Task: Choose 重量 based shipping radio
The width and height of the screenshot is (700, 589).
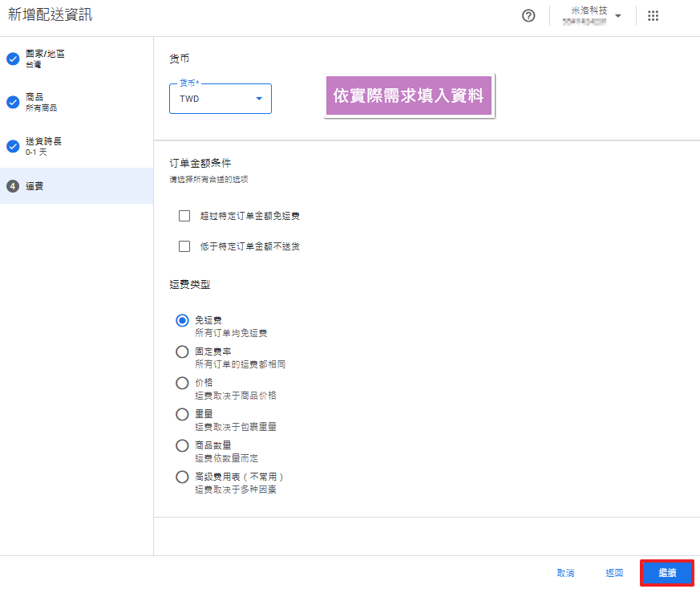Action: pyautogui.click(x=182, y=414)
